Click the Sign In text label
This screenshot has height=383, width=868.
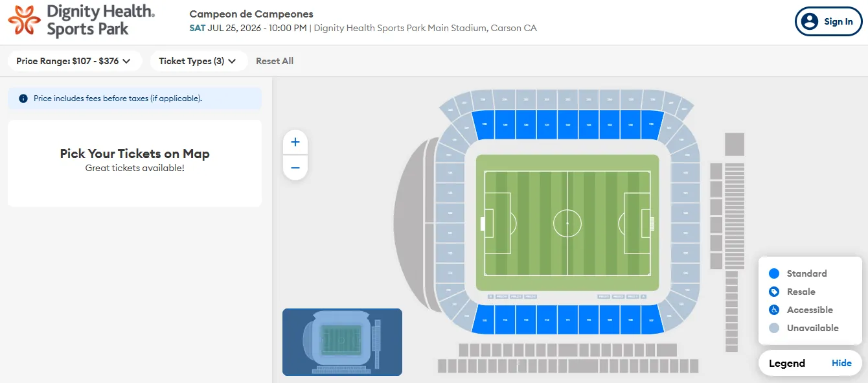click(x=838, y=21)
